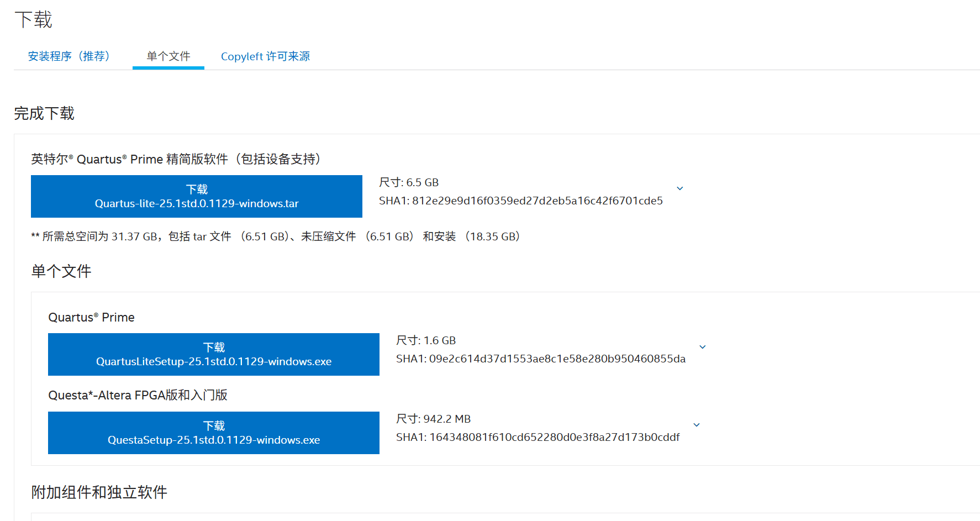Image resolution: width=980 pixels, height=521 pixels.
Task: Download QuestaSetup-25.1std.0.1129-windows.exe
Action: (x=214, y=433)
